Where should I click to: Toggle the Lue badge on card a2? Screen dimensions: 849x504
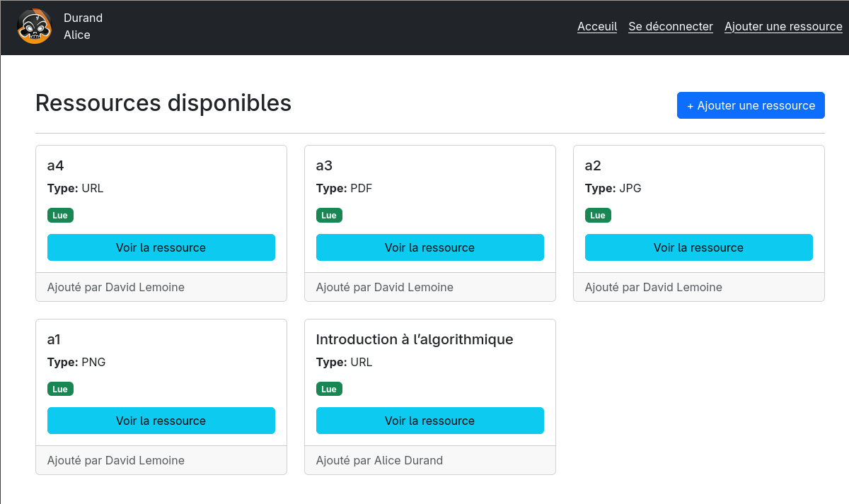[598, 215]
